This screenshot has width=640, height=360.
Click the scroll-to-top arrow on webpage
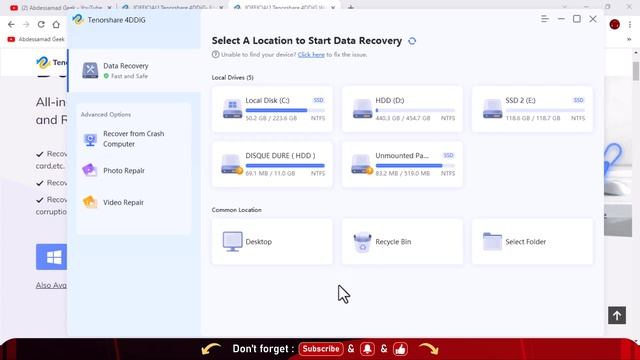(x=617, y=315)
